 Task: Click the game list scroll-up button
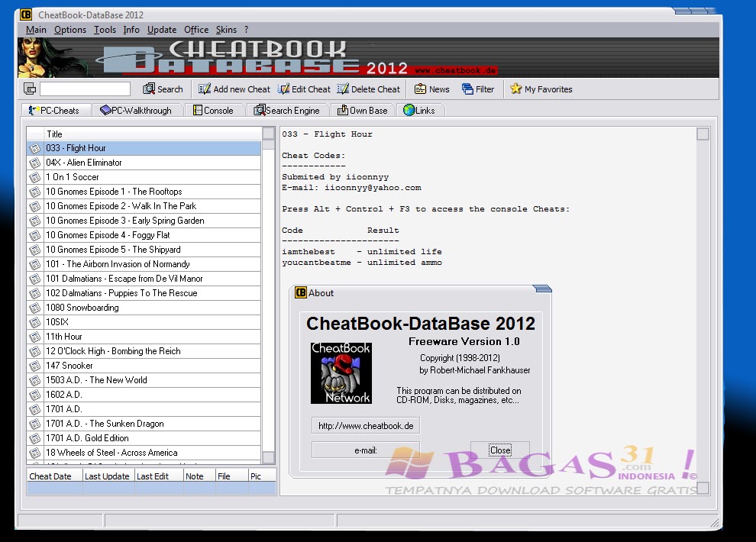pos(269,134)
